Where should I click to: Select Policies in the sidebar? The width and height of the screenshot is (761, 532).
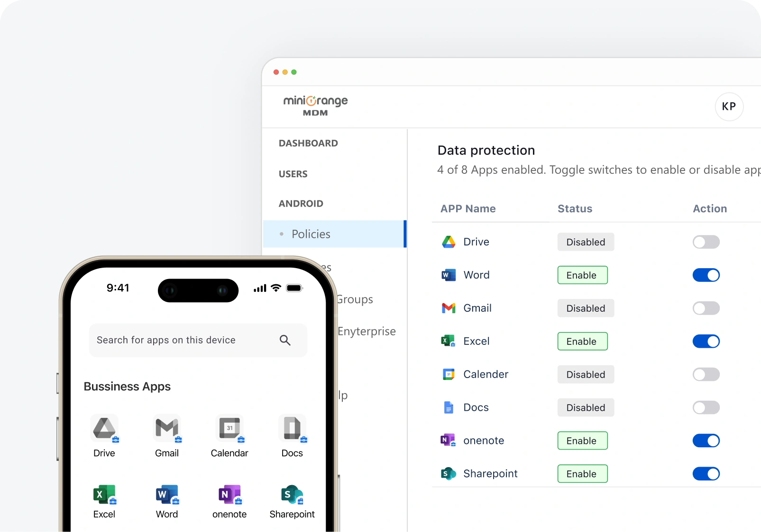click(x=335, y=234)
